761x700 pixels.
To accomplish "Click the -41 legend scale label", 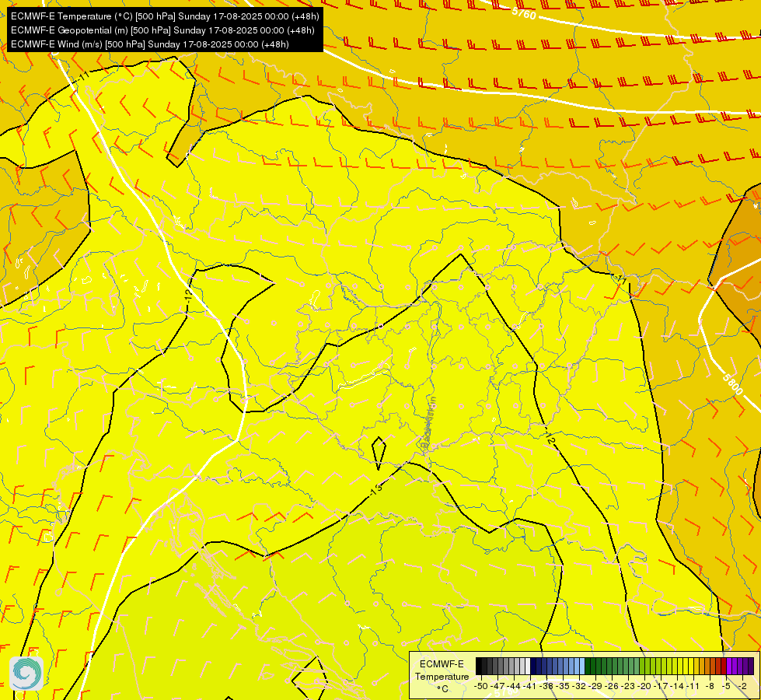I will [530, 686].
